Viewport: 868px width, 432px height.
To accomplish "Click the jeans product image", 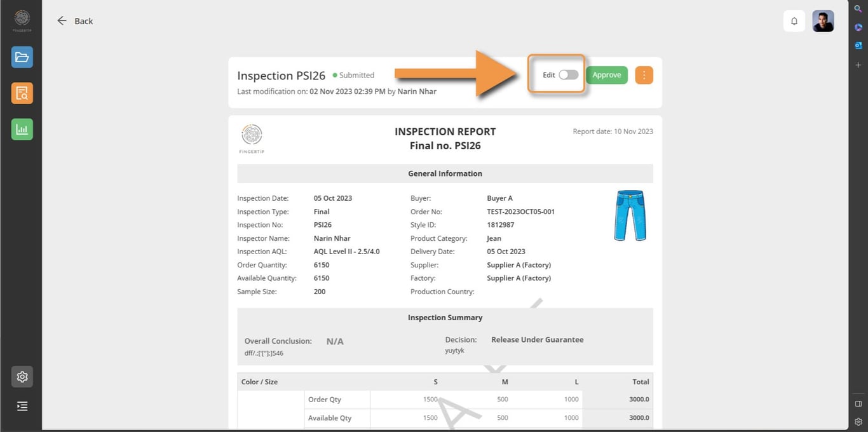I will coord(630,215).
